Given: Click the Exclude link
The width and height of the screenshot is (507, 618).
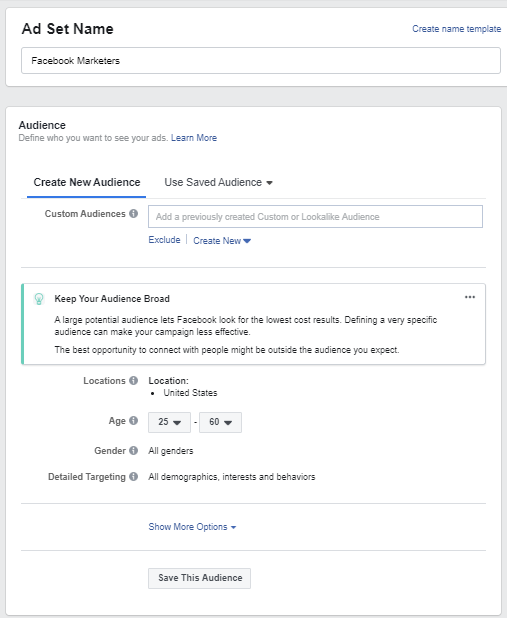Looking at the screenshot, I should point(164,240).
